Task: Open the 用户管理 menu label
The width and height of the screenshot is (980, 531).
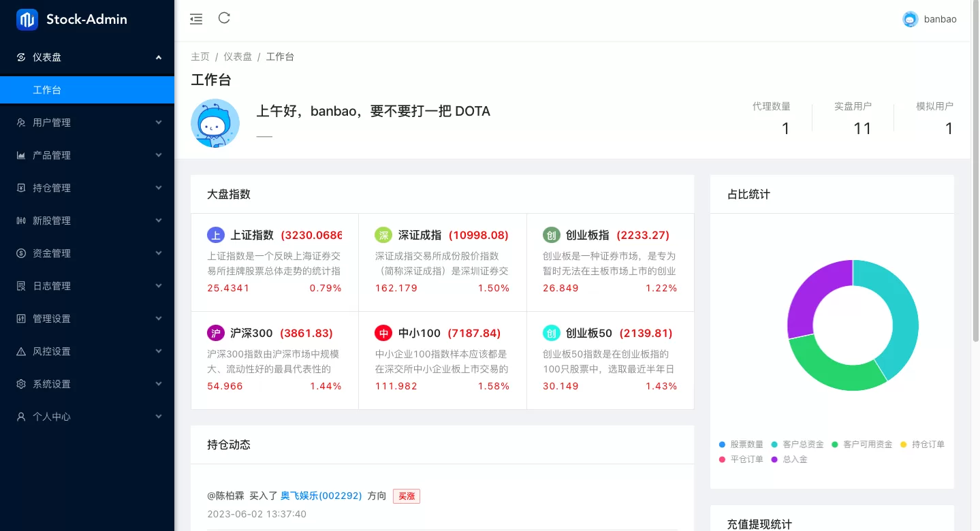Action: pyautogui.click(x=52, y=123)
